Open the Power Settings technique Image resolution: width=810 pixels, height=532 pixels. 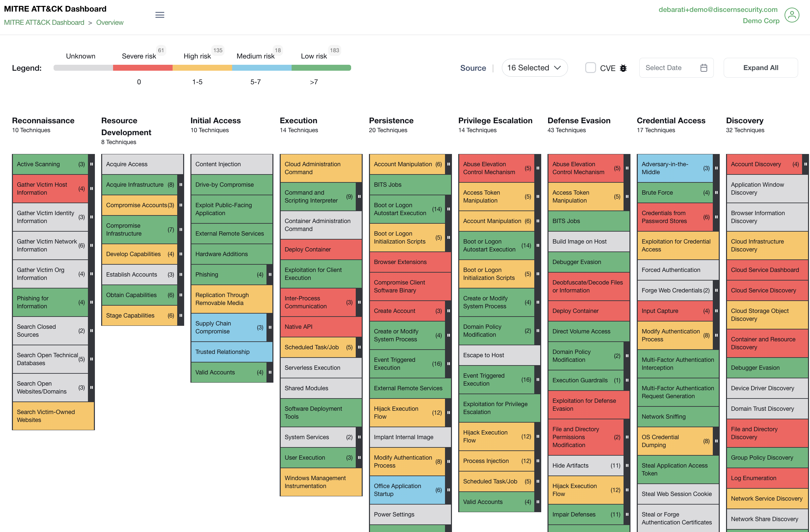(410, 515)
